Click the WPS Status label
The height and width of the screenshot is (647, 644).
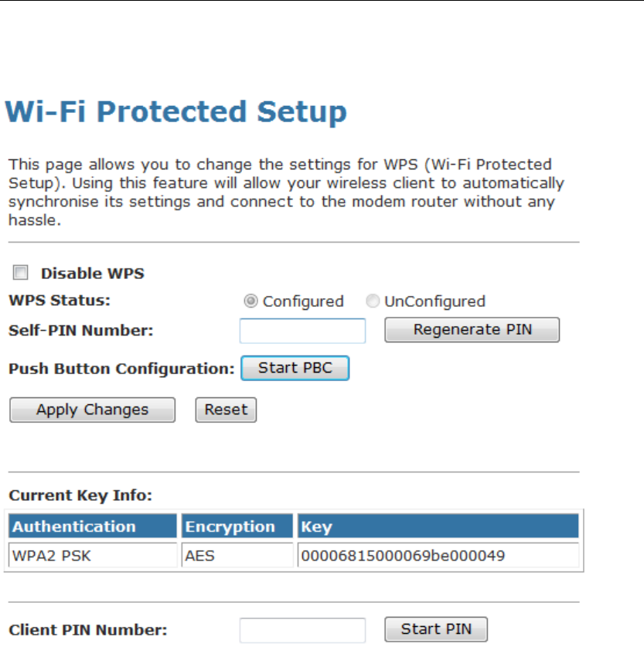(x=59, y=300)
